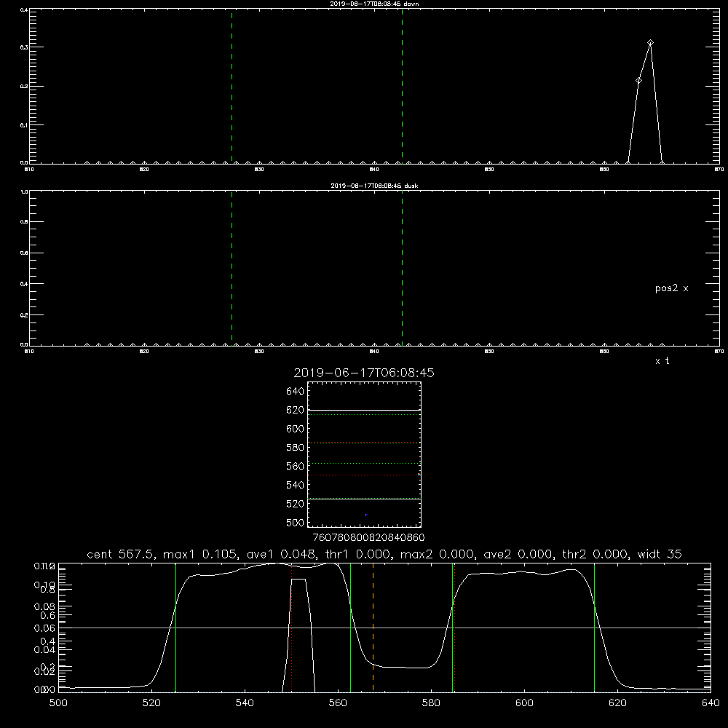
Task: Click the 600 label on bottom plot x-axis
Action: pos(525,703)
